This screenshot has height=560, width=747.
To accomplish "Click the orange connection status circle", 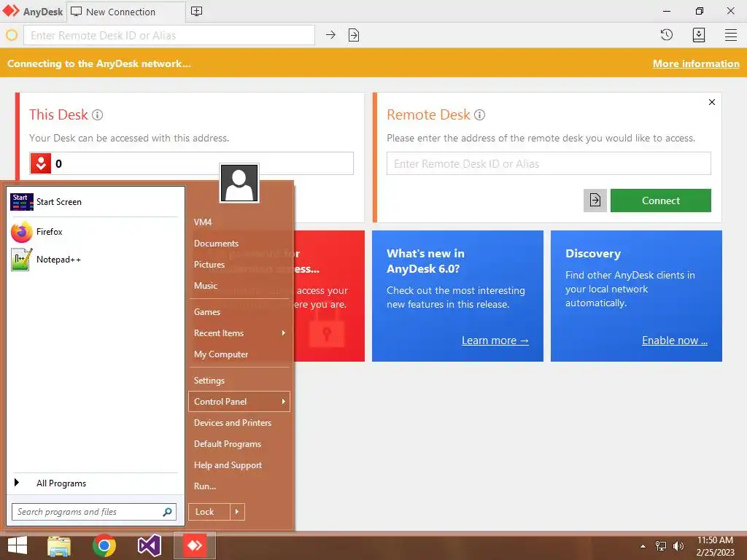I will tap(12, 35).
